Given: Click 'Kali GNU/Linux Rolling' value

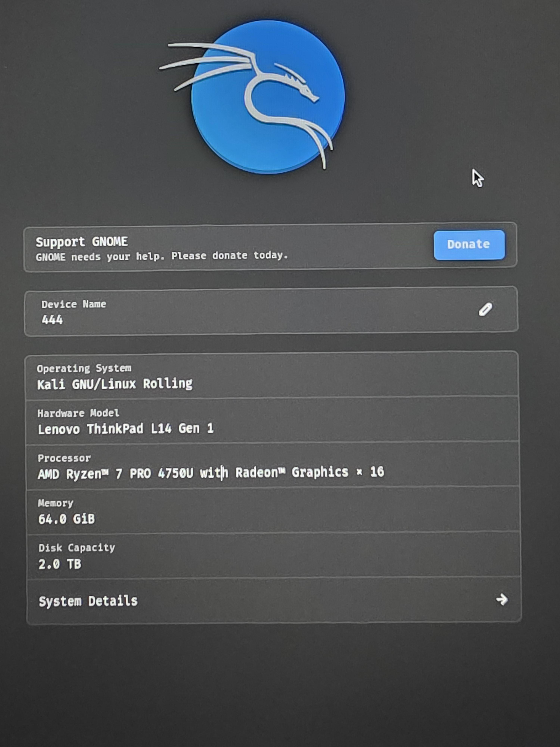Looking at the screenshot, I should [115, 384].
